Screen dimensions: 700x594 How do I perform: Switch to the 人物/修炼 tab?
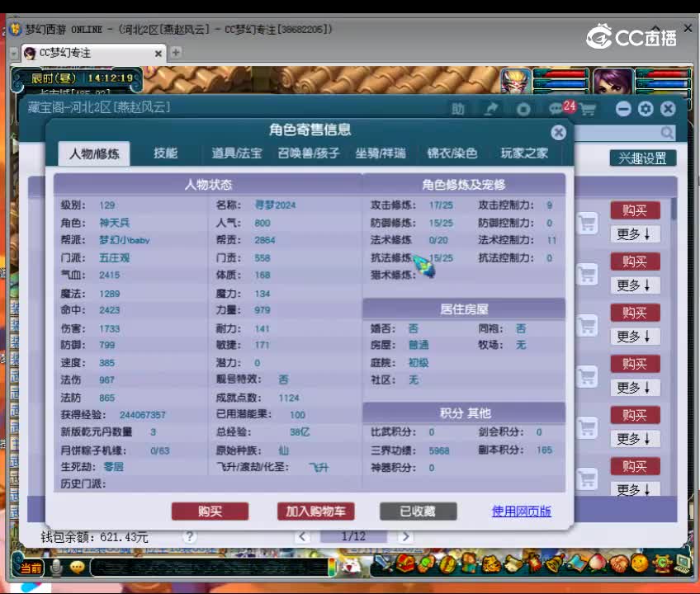94,154
